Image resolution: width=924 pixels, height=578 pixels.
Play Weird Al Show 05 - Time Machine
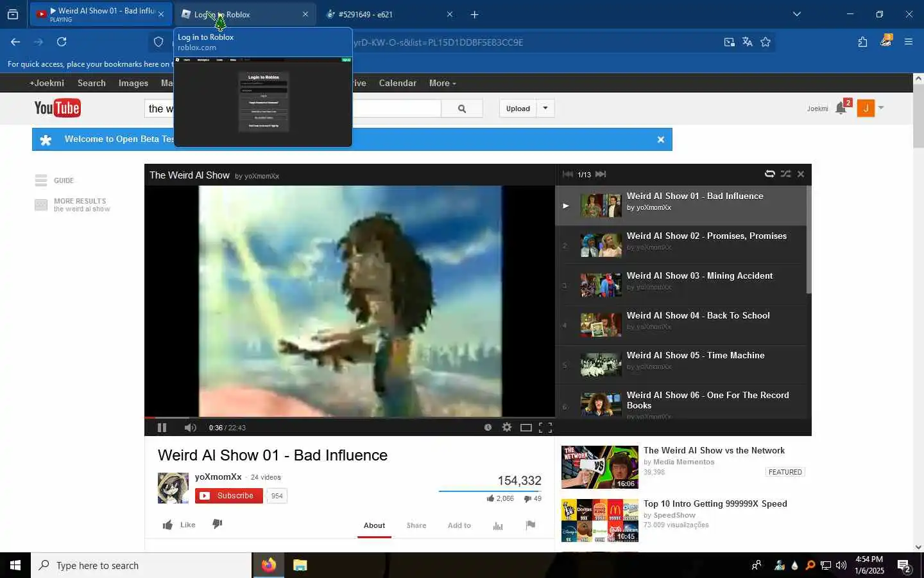681,364
